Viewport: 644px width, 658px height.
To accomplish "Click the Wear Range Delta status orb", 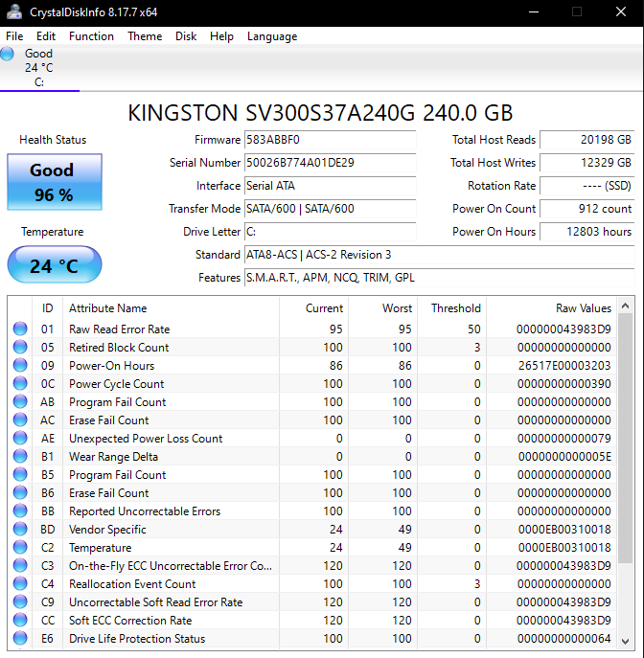I will pos(20,456).
